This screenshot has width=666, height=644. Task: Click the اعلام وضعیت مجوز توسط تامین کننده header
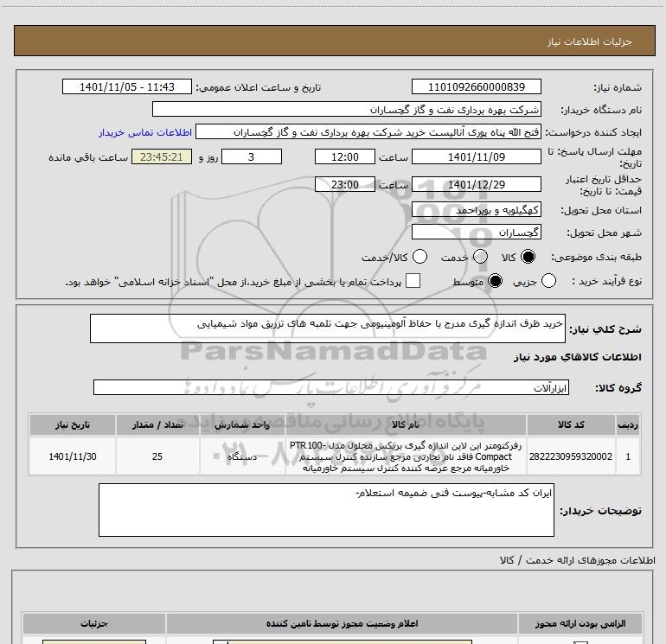(342, 623)
